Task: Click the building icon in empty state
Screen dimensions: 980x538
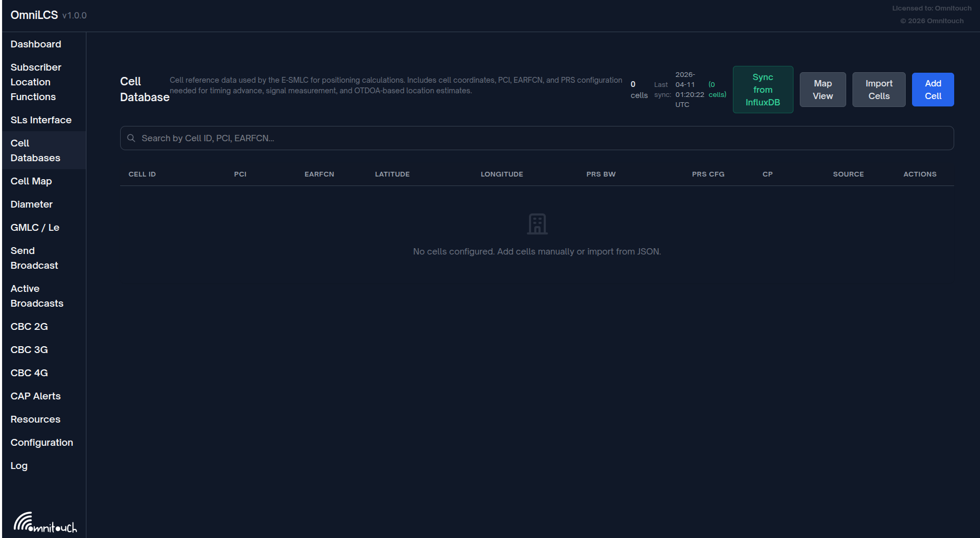Action: click(x=537, y=223)
